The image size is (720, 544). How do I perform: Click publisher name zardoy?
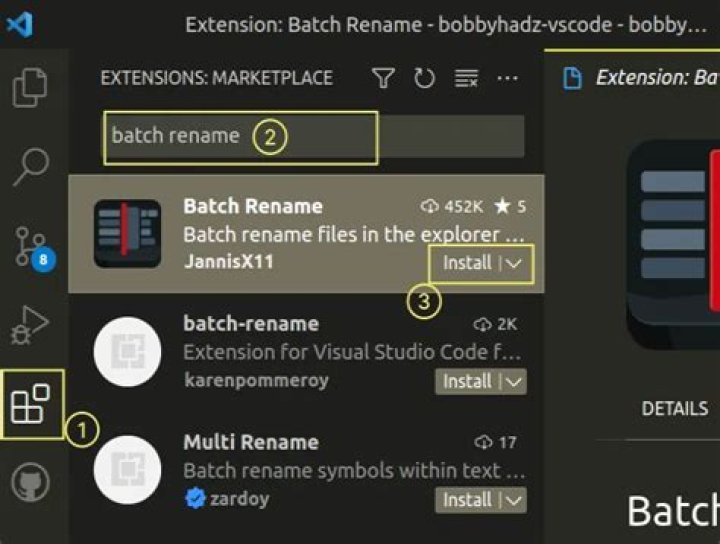239,499
